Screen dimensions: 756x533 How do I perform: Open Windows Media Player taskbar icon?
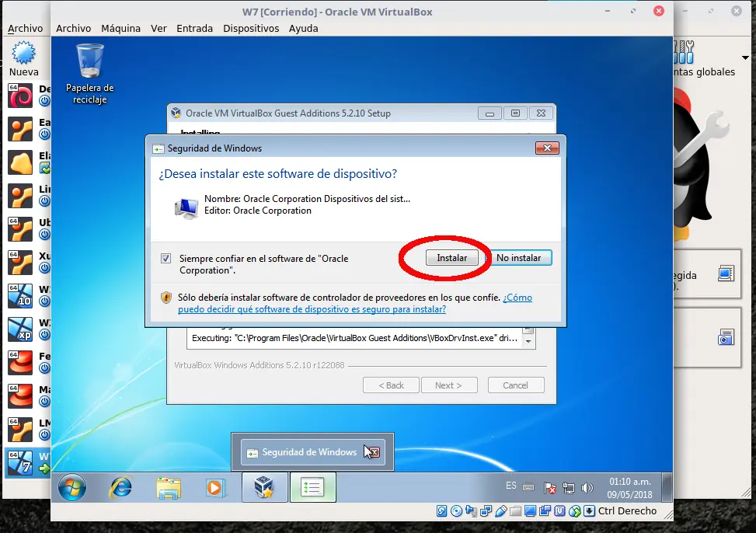[x=215, y=488]
